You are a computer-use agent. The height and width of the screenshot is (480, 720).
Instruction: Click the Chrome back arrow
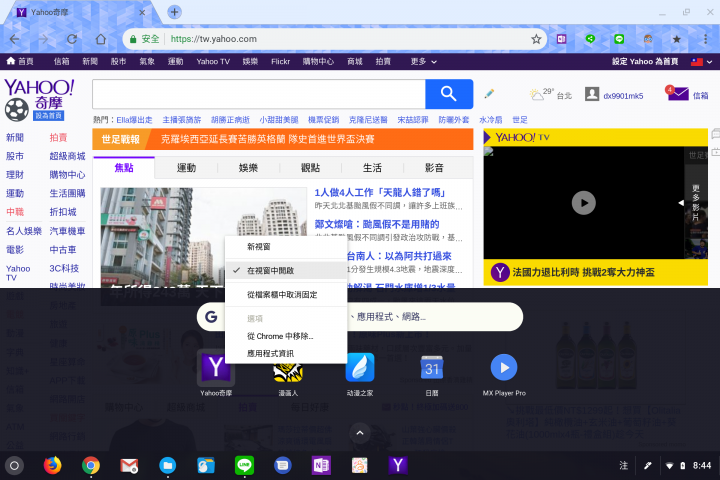[x=15, y=39]
